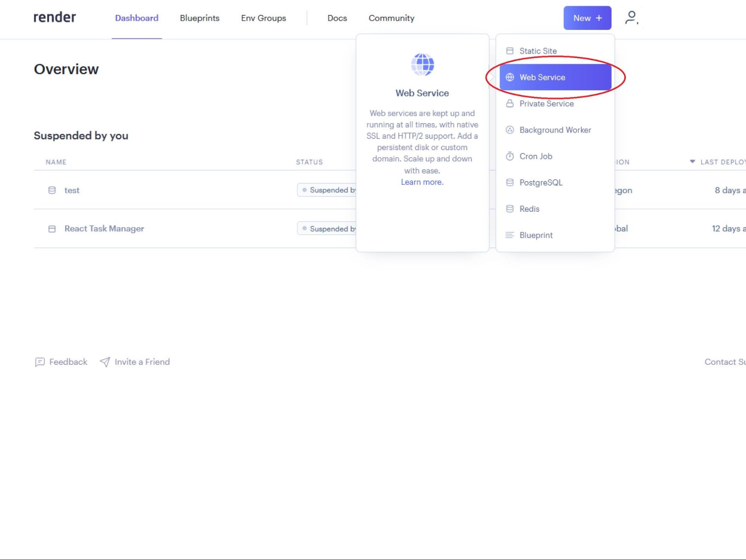Expand the Env Groups menu item
This screenshot has width=746, height=560.
point(263,18)
